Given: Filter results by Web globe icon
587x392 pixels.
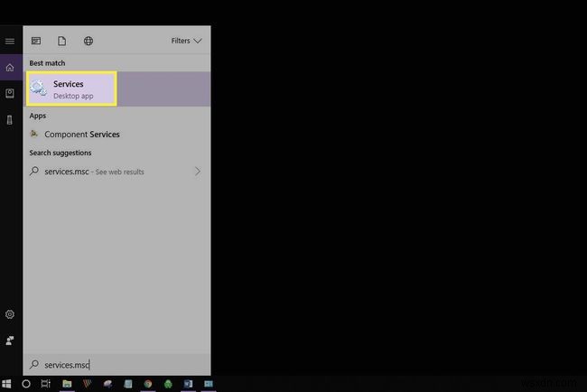Looking at the screenshot, I should pyautogui.click(x=89, y=41).
